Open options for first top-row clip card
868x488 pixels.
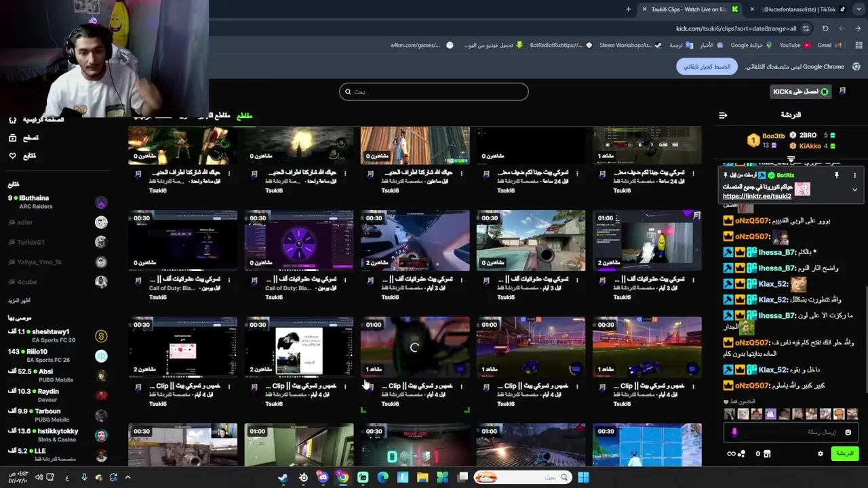[229, 174]
